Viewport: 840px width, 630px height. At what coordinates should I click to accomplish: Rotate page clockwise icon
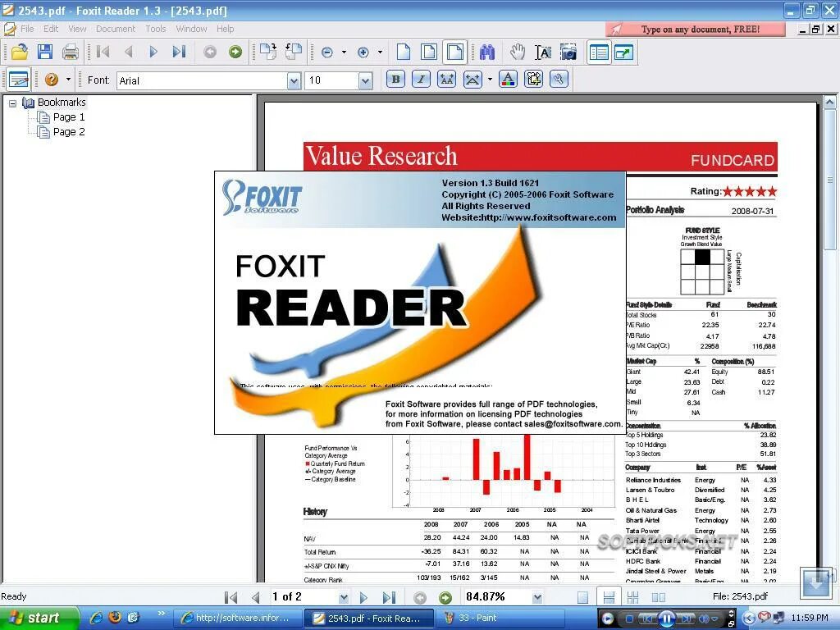pos(268,52)
